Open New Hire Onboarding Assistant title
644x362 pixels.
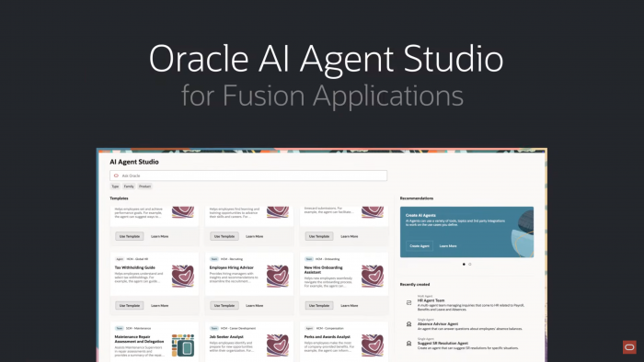323,269
